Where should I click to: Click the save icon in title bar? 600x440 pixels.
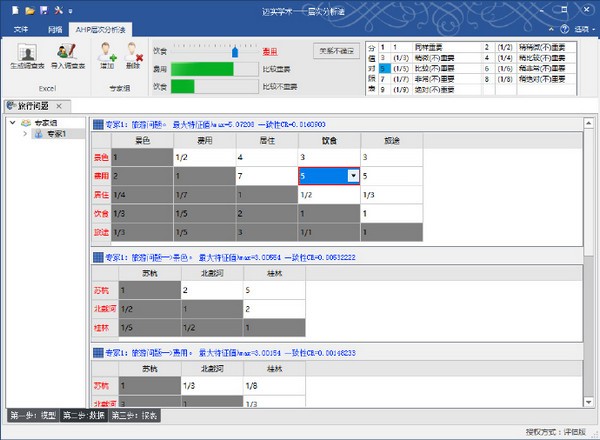[x=45, y=9]
